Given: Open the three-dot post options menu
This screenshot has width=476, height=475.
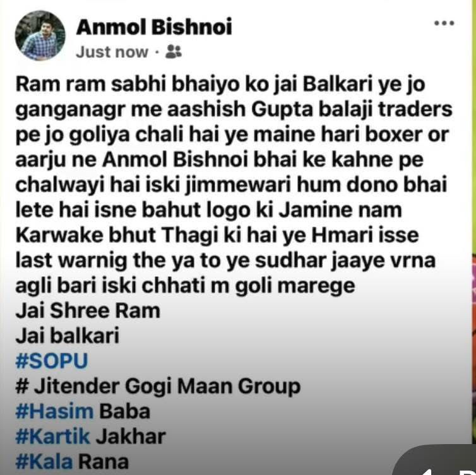Looking at the screenshot, I should pos(444,23).
